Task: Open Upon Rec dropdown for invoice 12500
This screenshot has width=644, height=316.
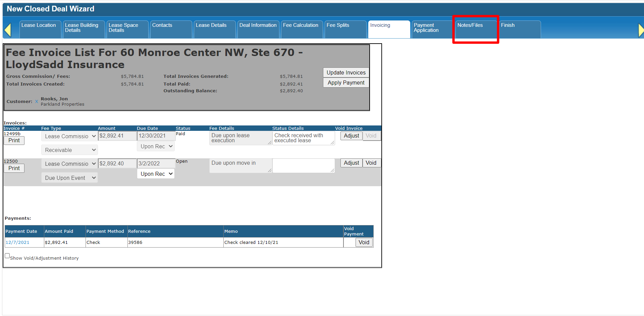Action: pyautogui.click(x=156, y=174)
